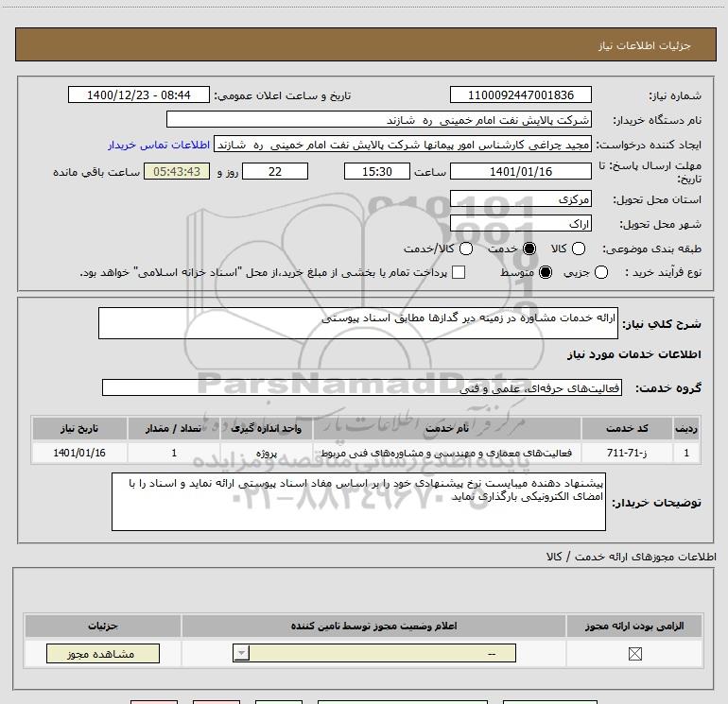
Task: Click the unit cell پروژه
Action: pyautogui.click(x=267, y=453)
